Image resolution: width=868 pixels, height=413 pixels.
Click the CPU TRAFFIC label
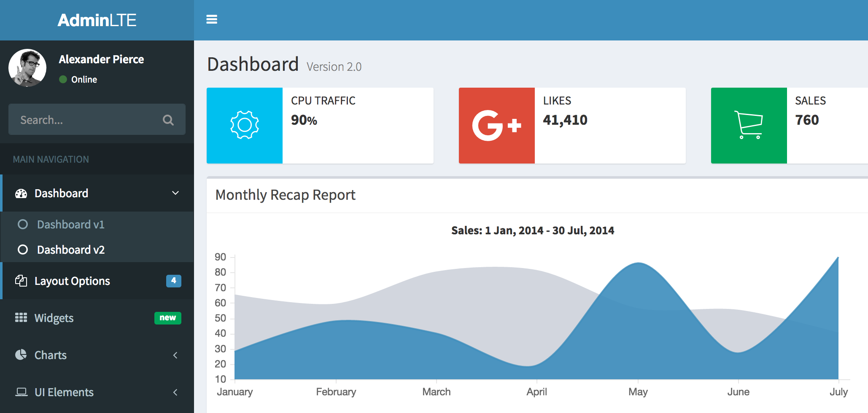pyautogui.click(x=323, y=101)
